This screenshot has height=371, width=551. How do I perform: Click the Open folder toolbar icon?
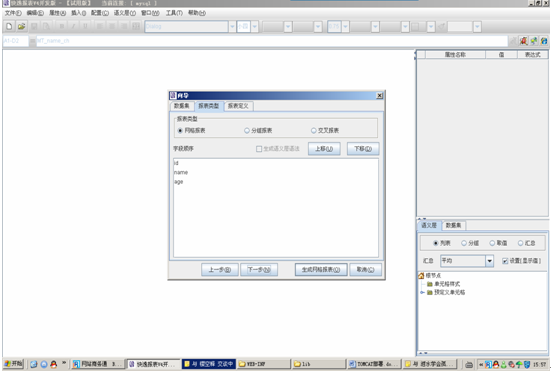pyautogui.click(x=21, y=26)
